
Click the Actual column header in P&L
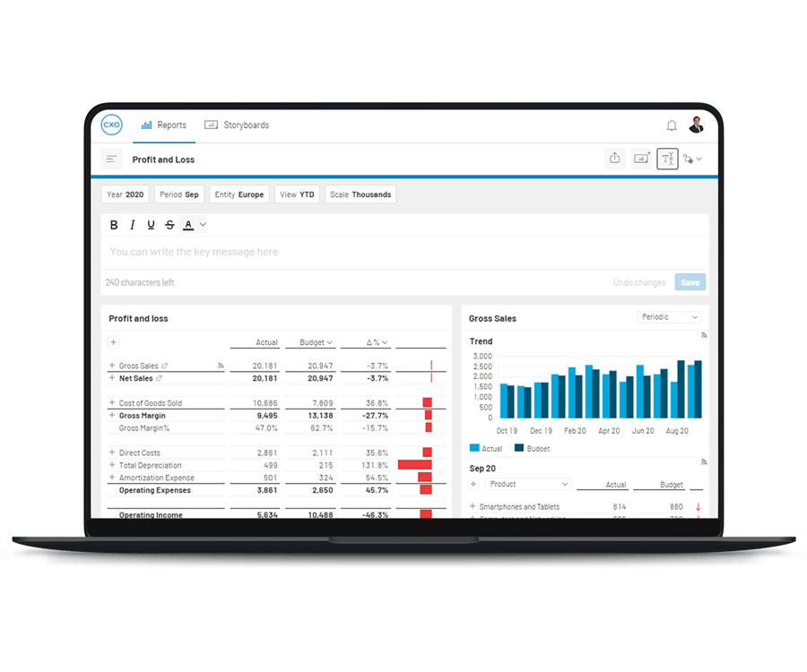266,342
